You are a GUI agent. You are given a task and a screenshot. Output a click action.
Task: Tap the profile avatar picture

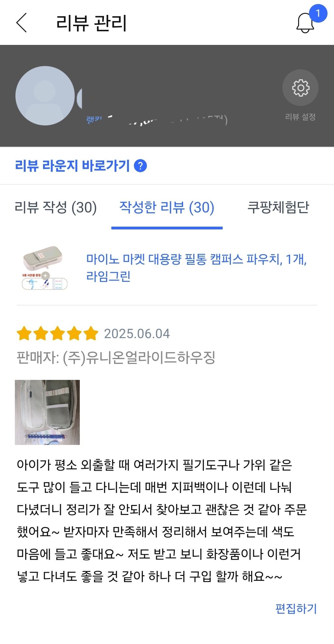pos(45,96)
